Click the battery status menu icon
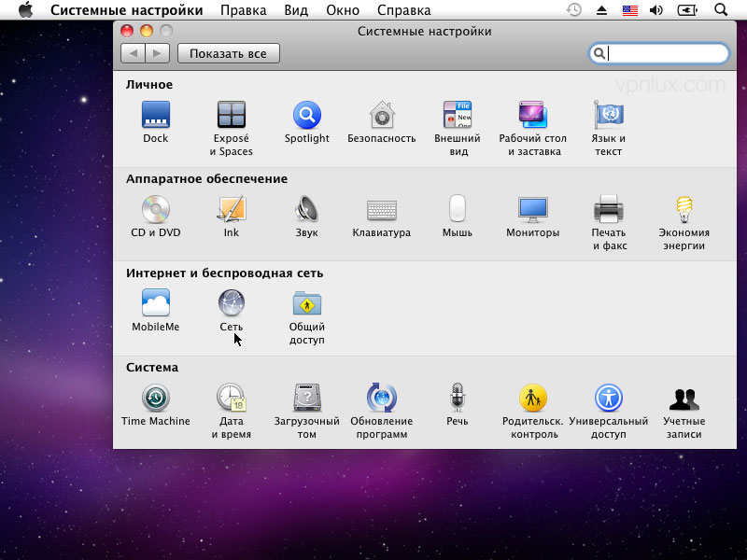Screen dimensions: 747x560 (x=687, y=10)
